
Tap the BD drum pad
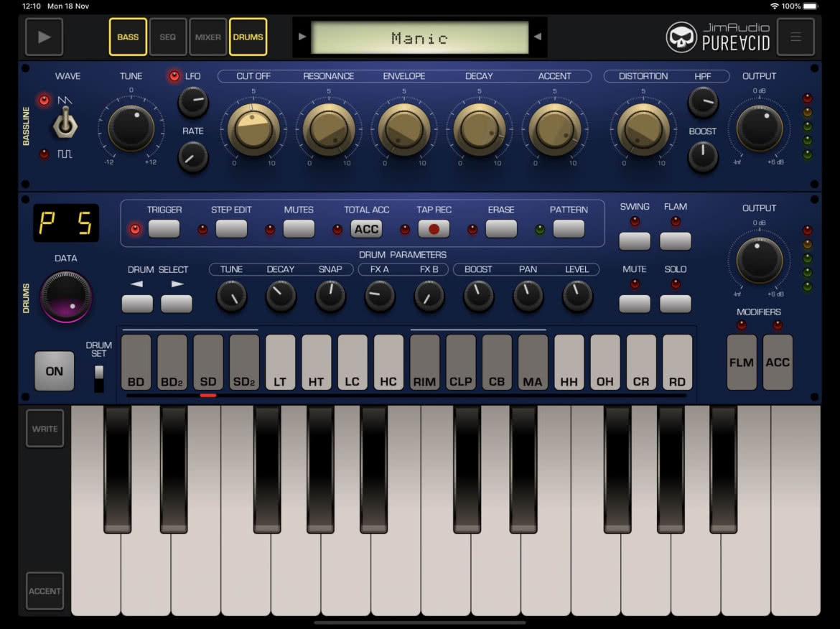coord(136,362)
